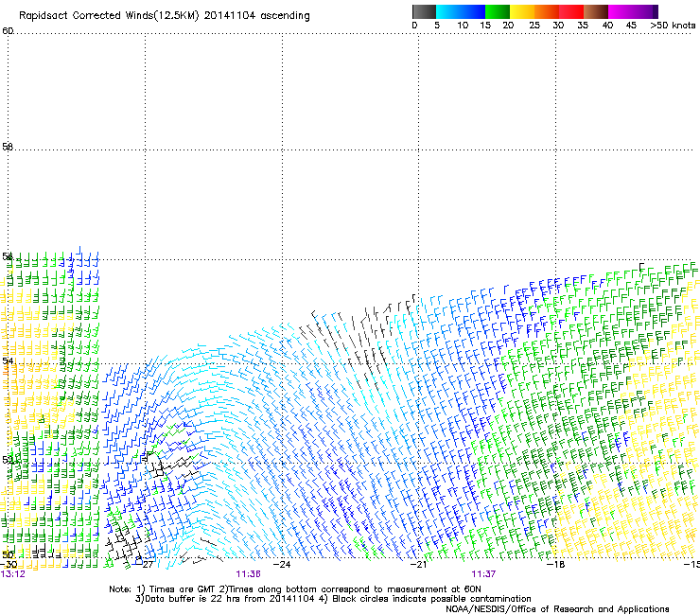Viewport: 700px width, 615px height.
Task: Click the latitude label 60
Action: click(8, 31)
